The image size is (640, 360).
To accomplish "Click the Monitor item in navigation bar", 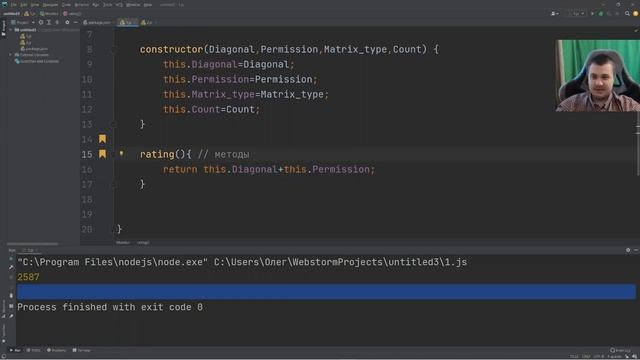I will (49, 13).
